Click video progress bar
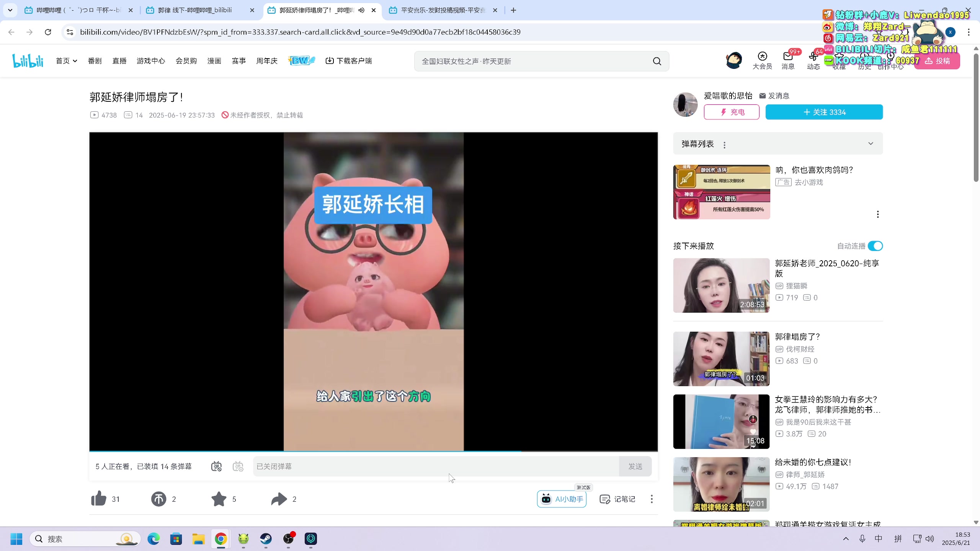Viewport: 980px width, 551px height. coord(374,452)
